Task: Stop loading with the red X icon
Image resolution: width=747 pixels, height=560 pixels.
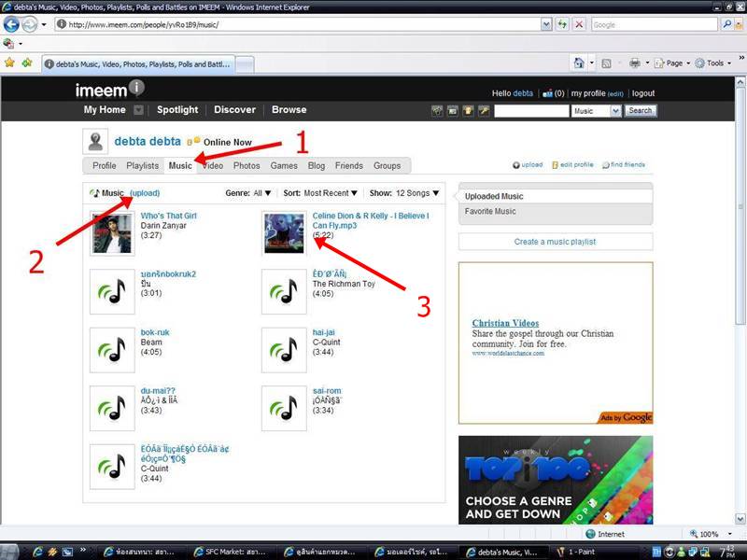Action: coord(579,24)
